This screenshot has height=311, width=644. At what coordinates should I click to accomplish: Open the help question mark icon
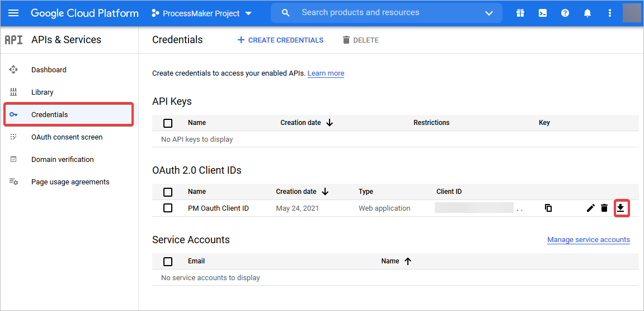tap(565, 13)
